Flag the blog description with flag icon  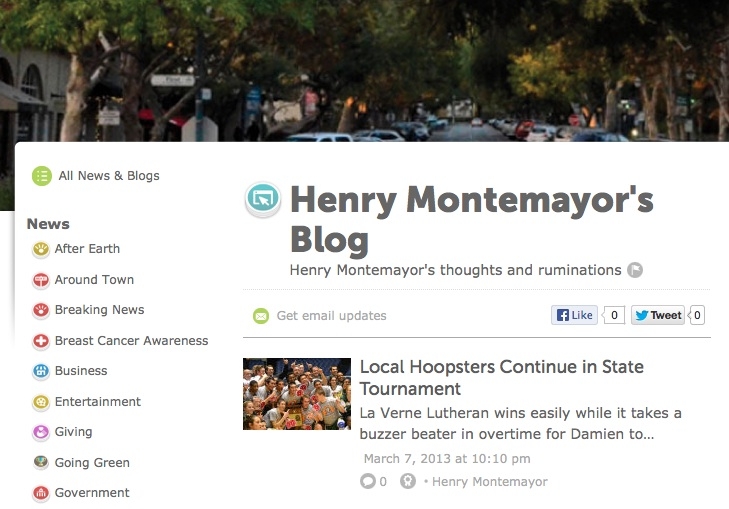(635, 270)
